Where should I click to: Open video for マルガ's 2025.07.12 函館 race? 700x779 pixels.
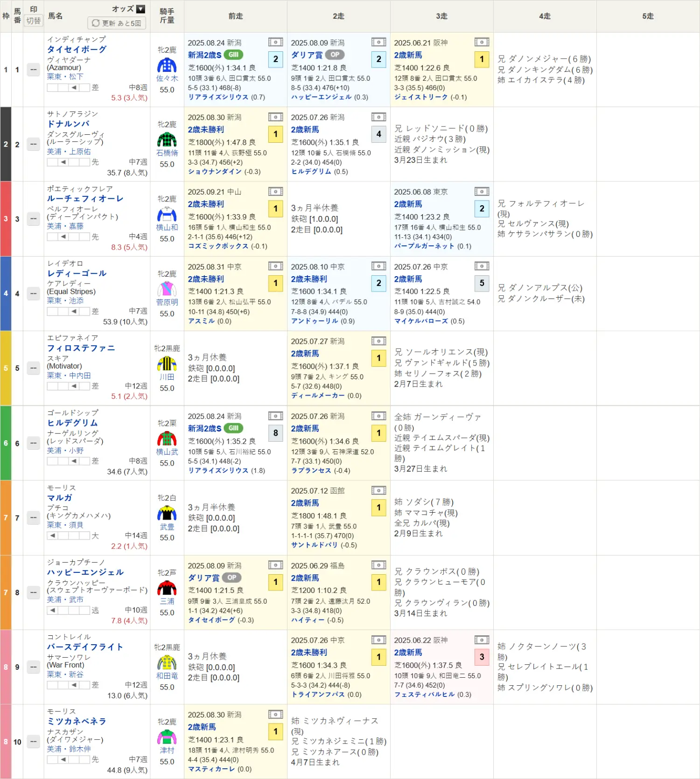pyautogui.click(x=378, y=491)
